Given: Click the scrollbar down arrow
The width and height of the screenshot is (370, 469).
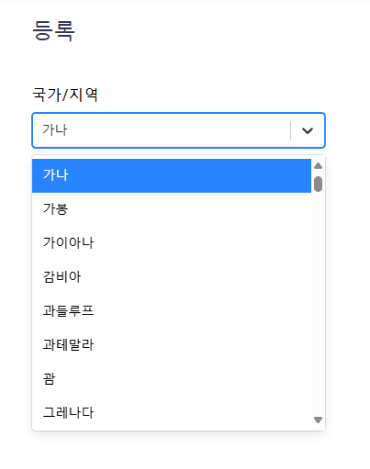Looking at the screenshot, I should click(318, 420).
